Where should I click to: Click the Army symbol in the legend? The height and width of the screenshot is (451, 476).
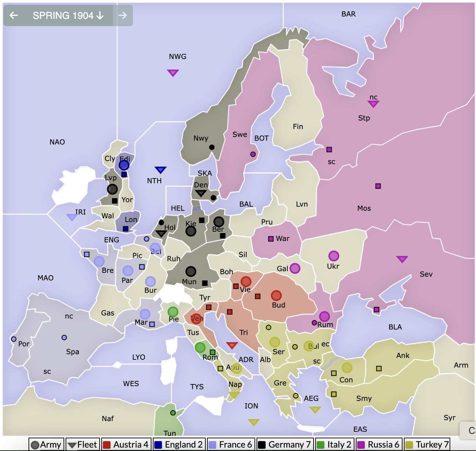(x=35, y=444)
